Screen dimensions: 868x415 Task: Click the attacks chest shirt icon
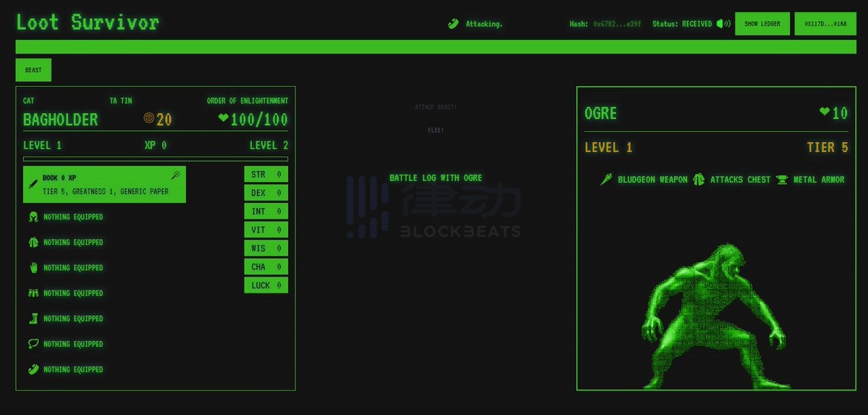[x=699, y=180]
